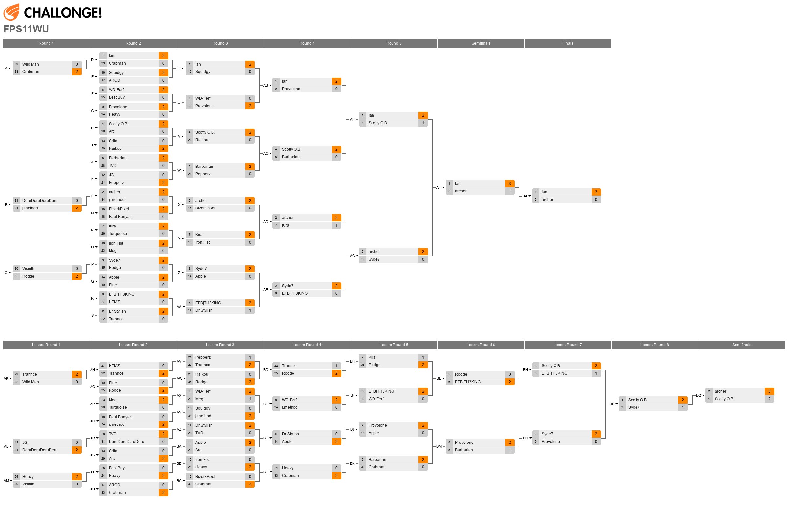Select Round 2 tab in bracket view

click(132, 43)
